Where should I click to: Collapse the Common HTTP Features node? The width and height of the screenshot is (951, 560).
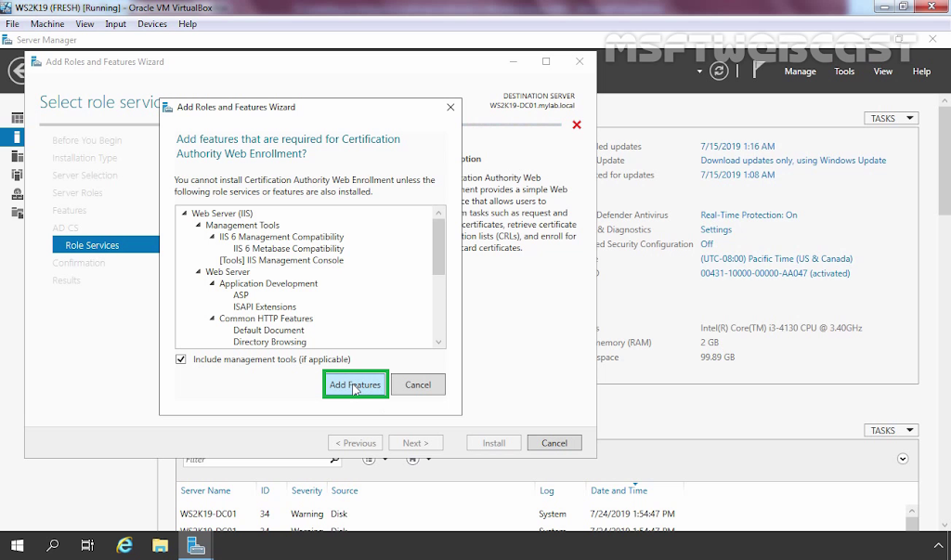213,319
